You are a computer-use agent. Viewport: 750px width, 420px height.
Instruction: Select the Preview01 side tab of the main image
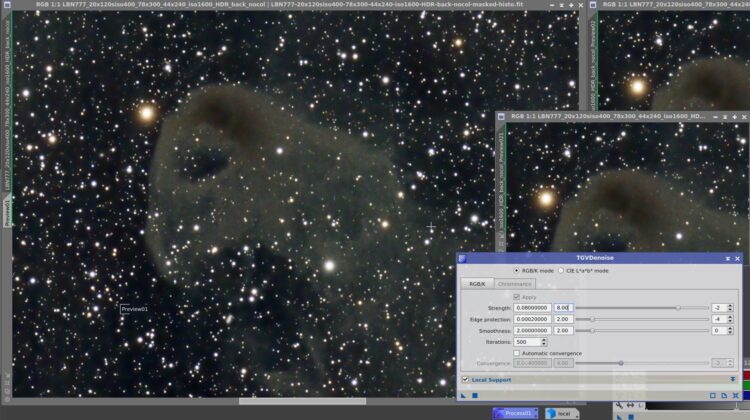pyautogui.click(x=7, y=212)
